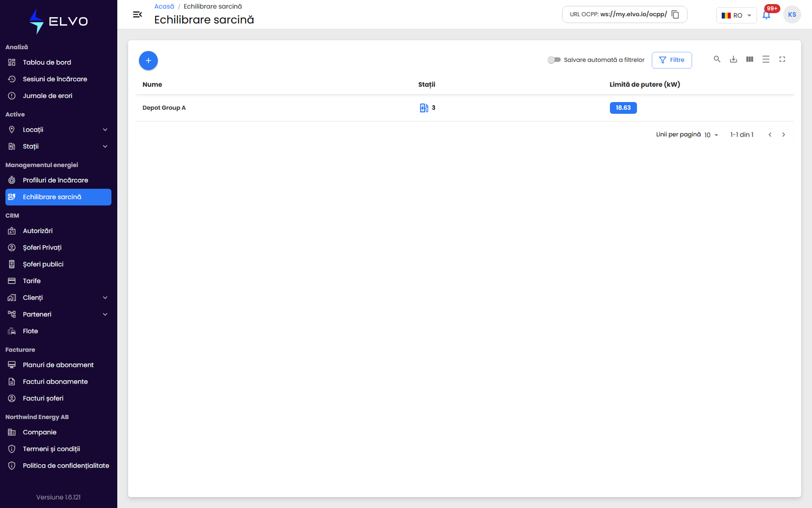Open the KS user avatar menu
The image size is (812, 508).
(x=792, y=15)
